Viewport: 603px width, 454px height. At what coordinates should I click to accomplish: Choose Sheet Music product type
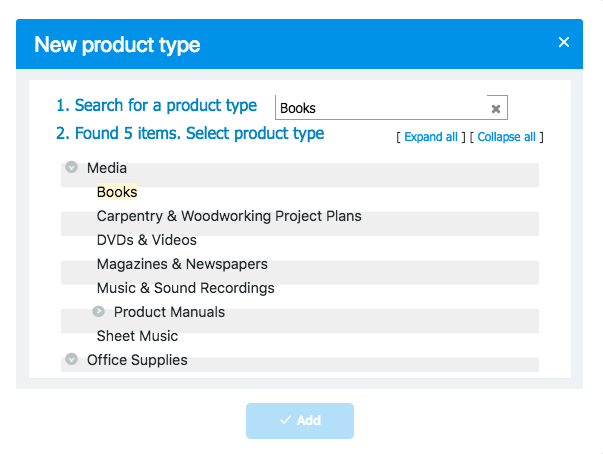(x=137, y=336)
